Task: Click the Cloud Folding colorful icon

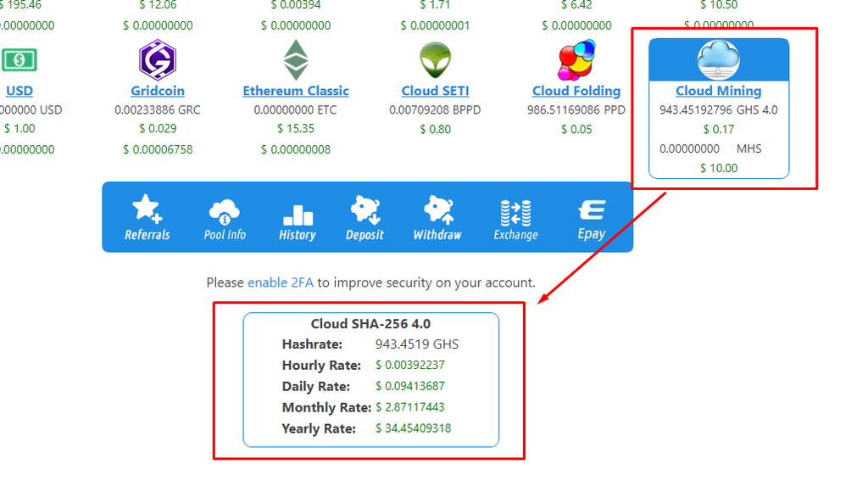Action: tap(576, 60)
